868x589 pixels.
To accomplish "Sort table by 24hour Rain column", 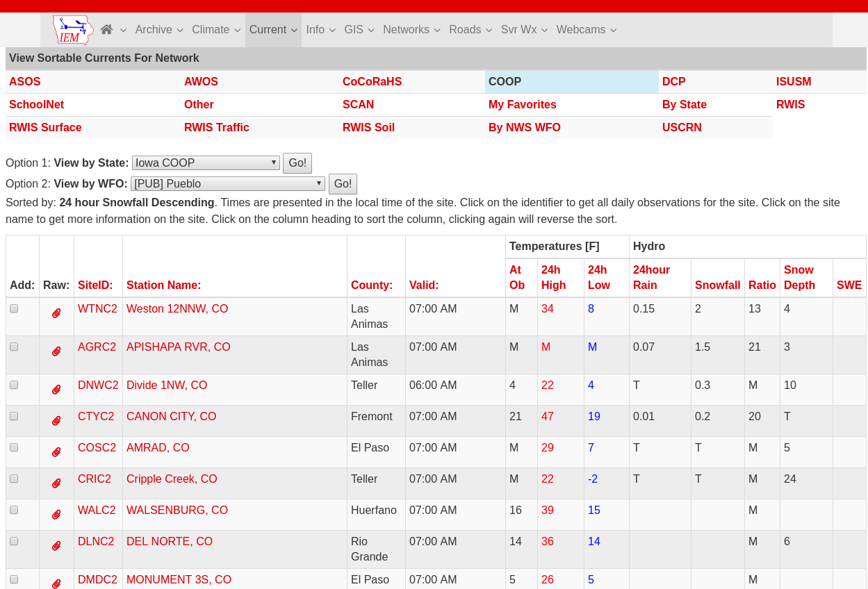I will 651,277.
